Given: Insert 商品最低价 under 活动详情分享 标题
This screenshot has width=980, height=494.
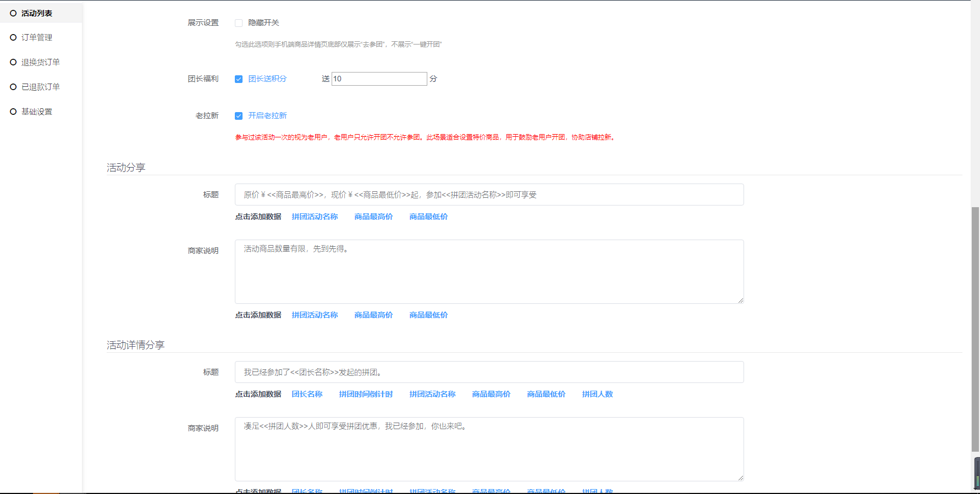Looking at the screenshot, I should point(546,394).
